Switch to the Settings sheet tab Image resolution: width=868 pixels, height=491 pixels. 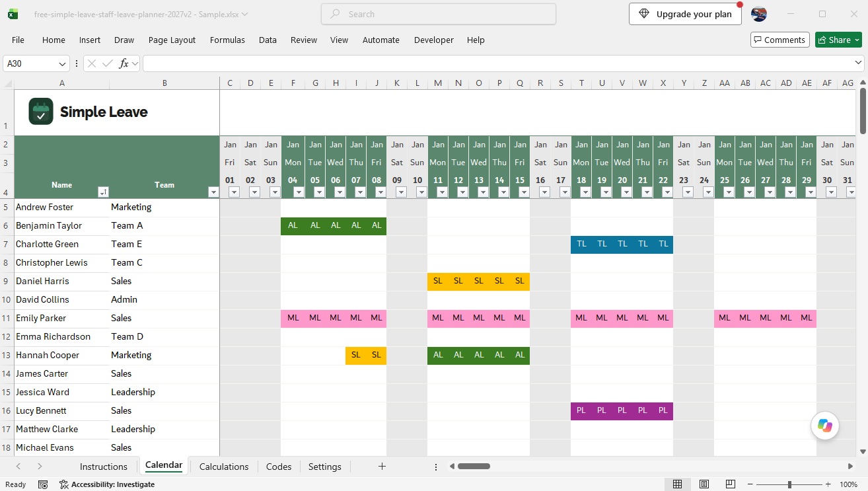click(x=325, y=467)
